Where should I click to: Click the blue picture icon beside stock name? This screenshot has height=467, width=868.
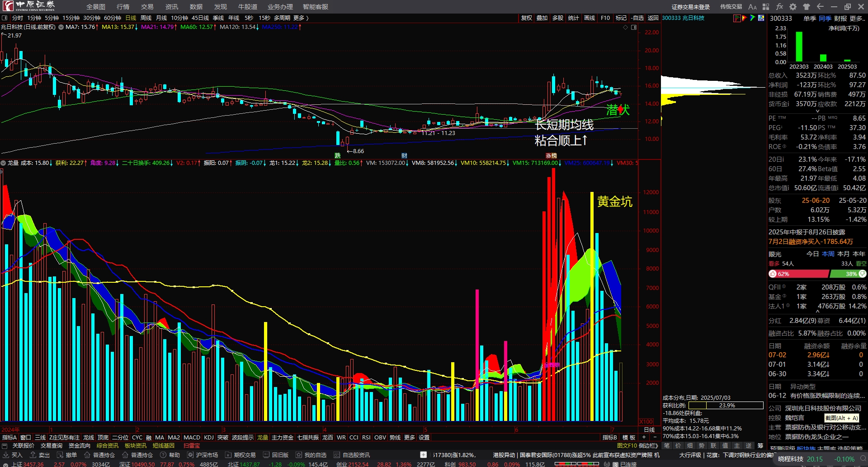coord(761,18)
